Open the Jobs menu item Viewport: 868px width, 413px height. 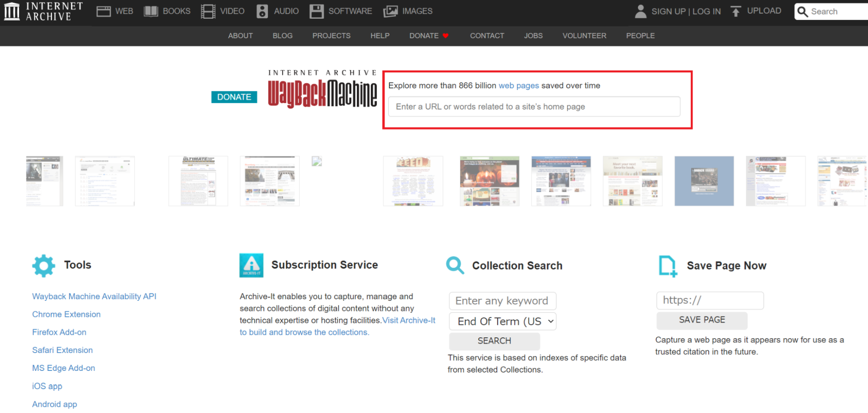[533, 36]
